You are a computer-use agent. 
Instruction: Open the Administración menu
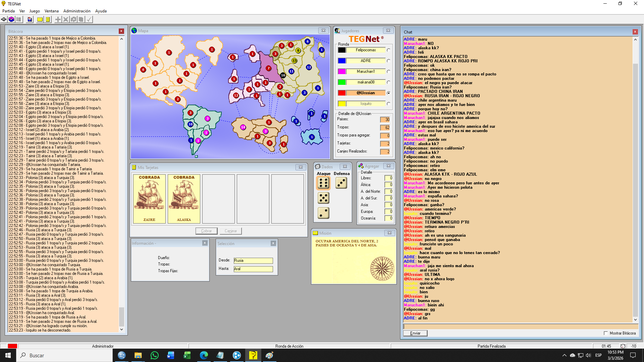tap(77, 11)
